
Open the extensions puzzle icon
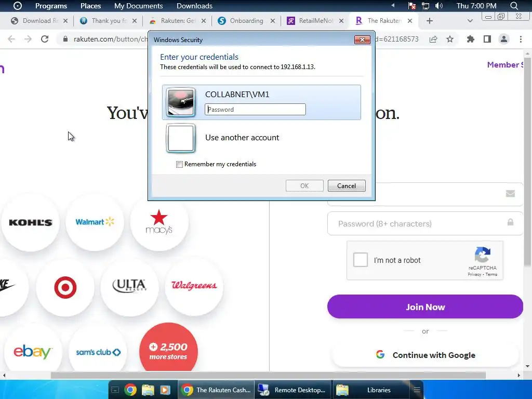tap(470, 39)
